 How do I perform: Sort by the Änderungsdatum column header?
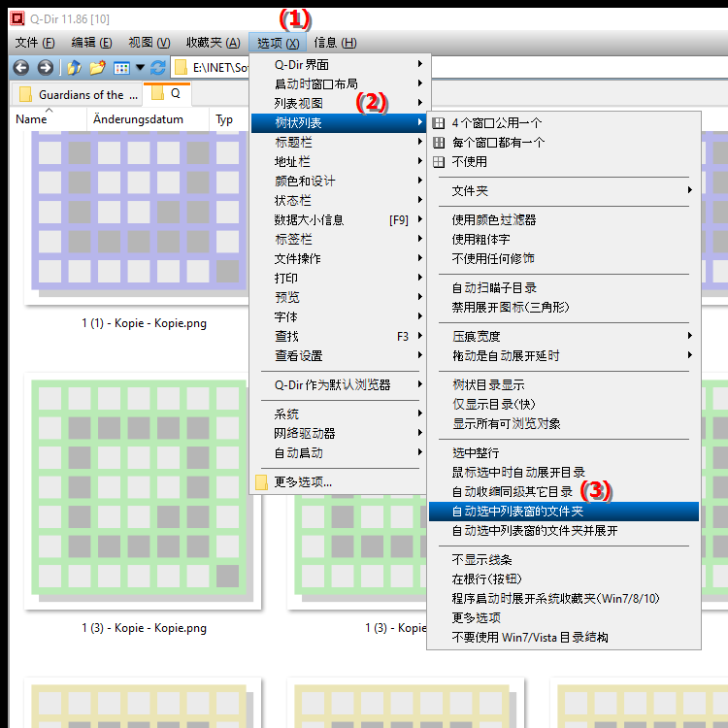point(148,119)
